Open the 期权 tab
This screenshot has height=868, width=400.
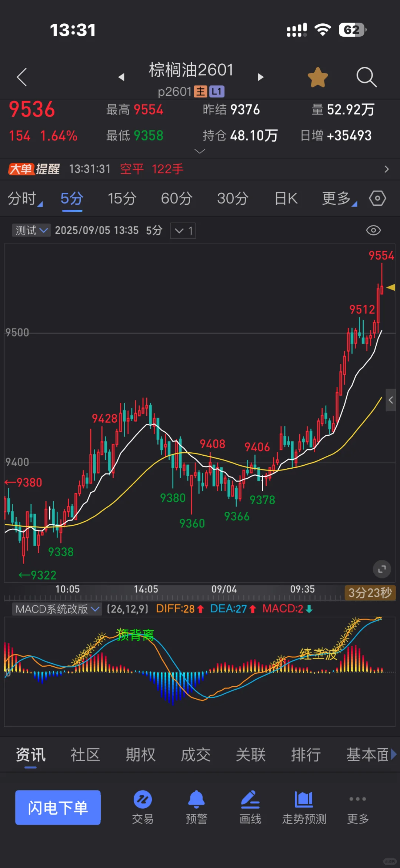141,755
